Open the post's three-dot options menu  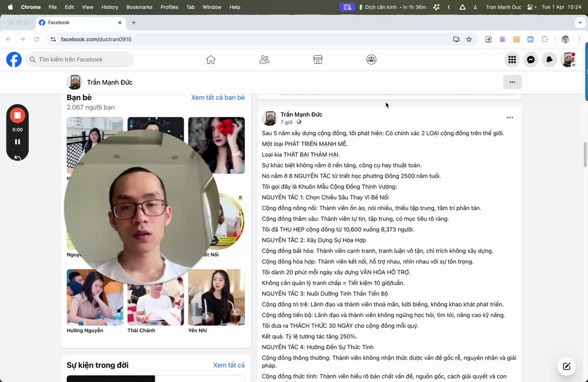click(510, 118)
